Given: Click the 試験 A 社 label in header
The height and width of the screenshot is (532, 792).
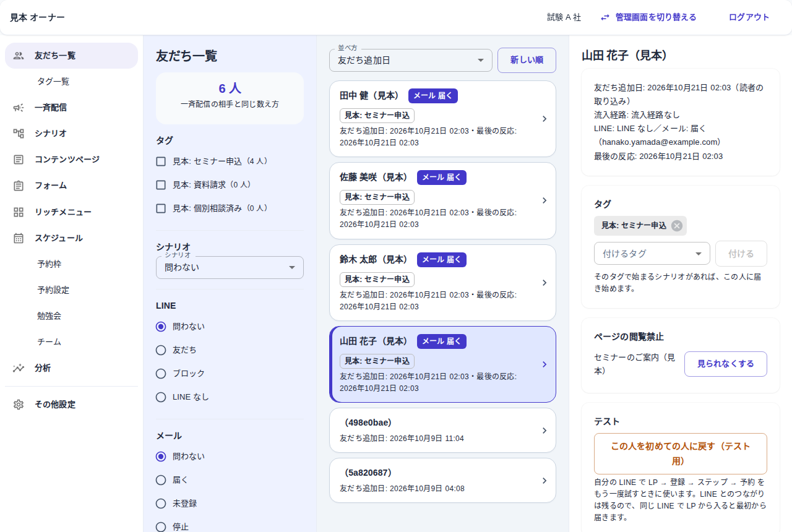Looking at the screenshot, I should coord(564,17).
